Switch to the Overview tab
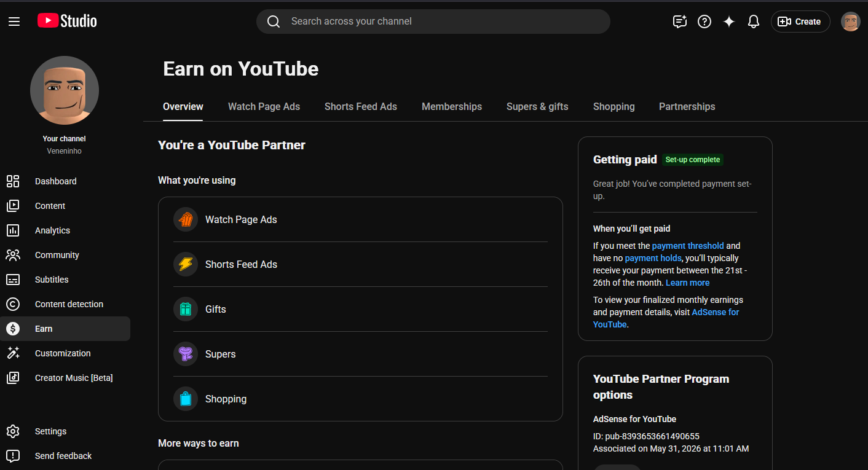The height and width of the screenshot is (470, 868). coord(183,107)
